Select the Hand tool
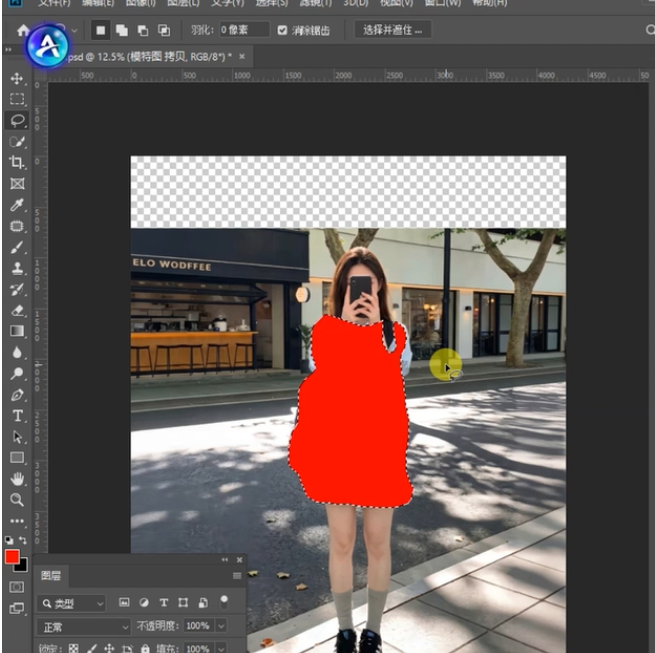 pyautogui.click(x=17, y=479)
